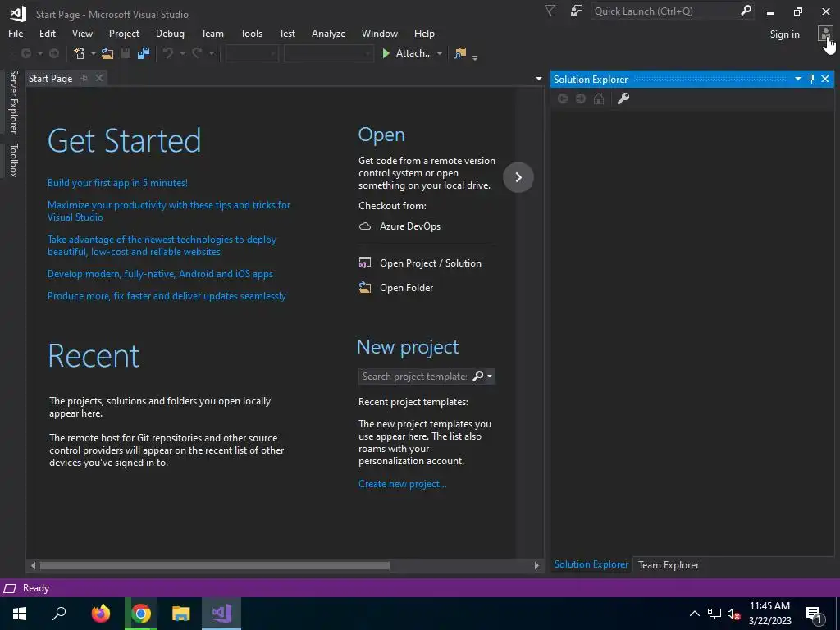Open the View menu
840x630 pixels.
coord(82,33)
